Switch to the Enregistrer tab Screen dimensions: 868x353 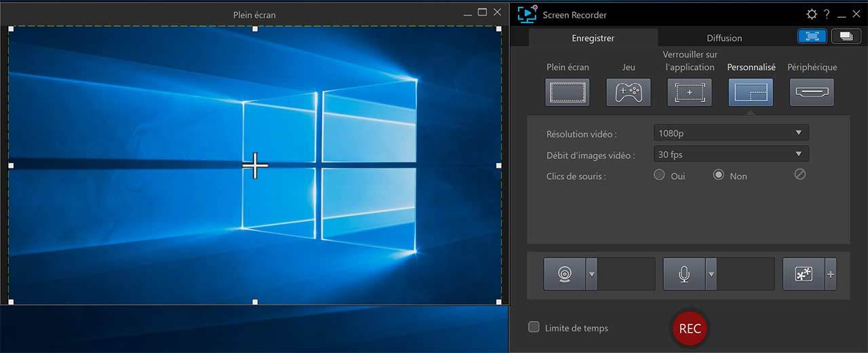(593, 38)
